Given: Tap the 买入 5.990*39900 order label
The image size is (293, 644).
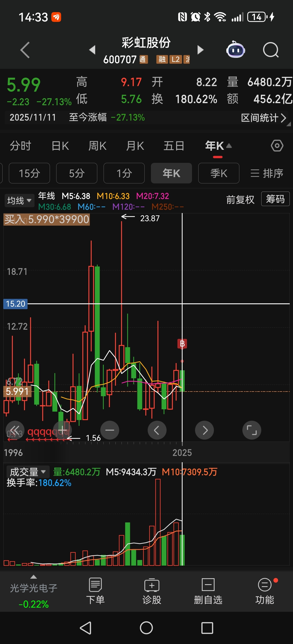Looking at the screenshot, I should (46, 220).
